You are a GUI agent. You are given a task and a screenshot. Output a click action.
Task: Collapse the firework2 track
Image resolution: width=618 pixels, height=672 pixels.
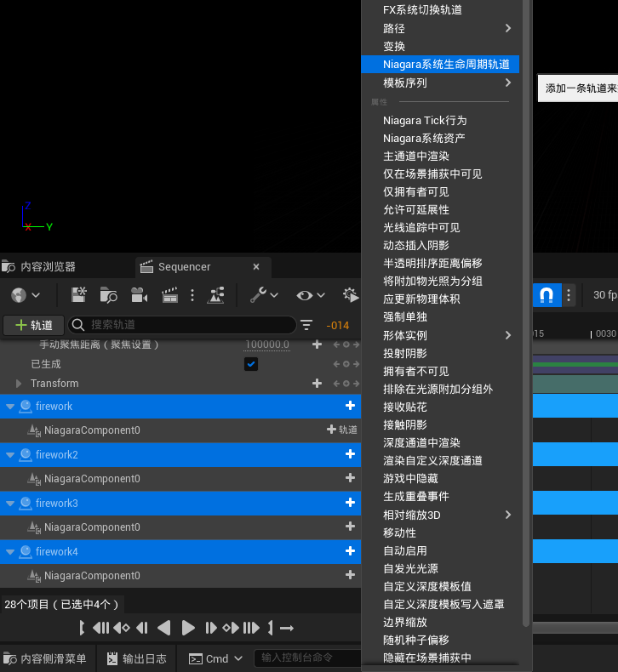pyautogui.click(x=10, y=454)
